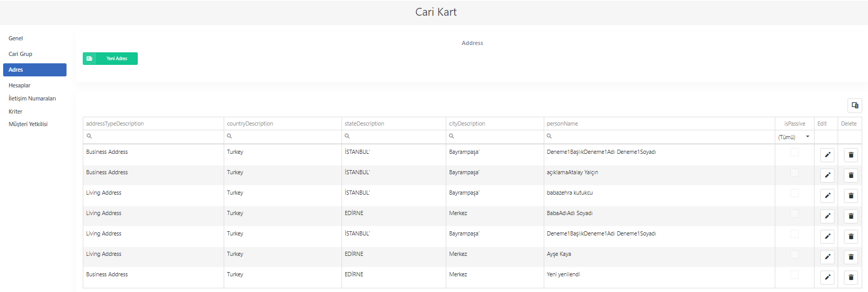868x292 pixels.
Task: Toggle isPassive for Living Address Deneme1BaşlıkDeneme1Adı row
Action: [795, 234]
